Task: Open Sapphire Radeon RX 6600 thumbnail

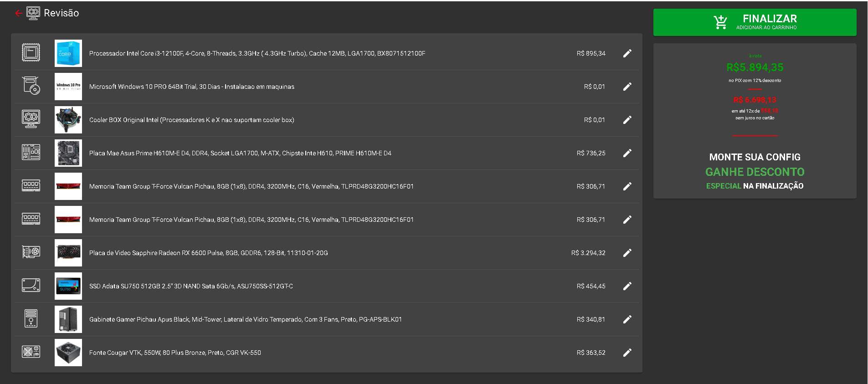Action: click(x=68, y=253)
